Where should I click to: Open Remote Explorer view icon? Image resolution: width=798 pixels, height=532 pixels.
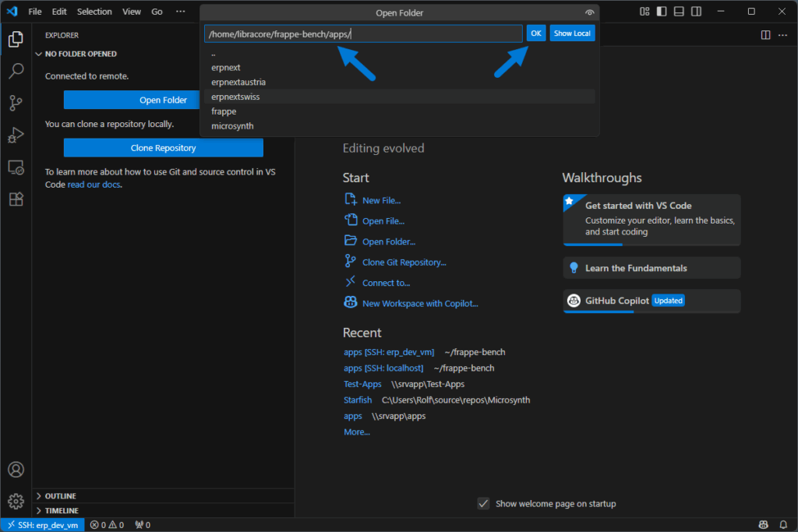coord(16,167)
